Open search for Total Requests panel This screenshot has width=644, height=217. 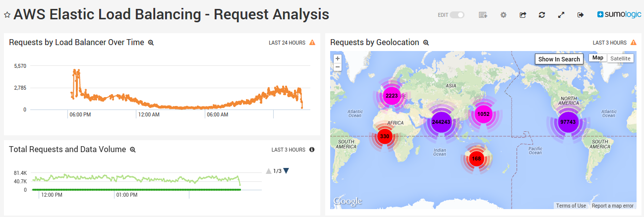132,150
